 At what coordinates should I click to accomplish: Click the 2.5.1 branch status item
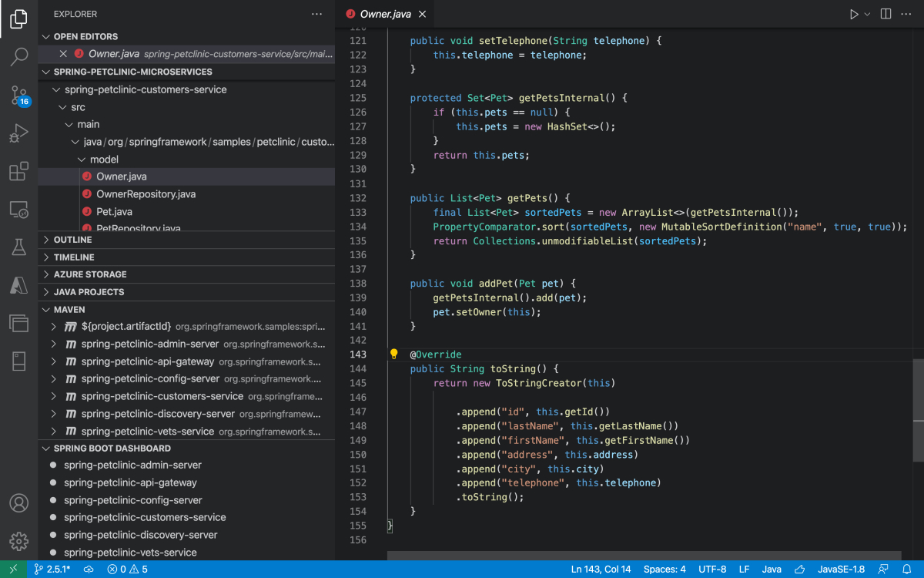pos(52,570)
